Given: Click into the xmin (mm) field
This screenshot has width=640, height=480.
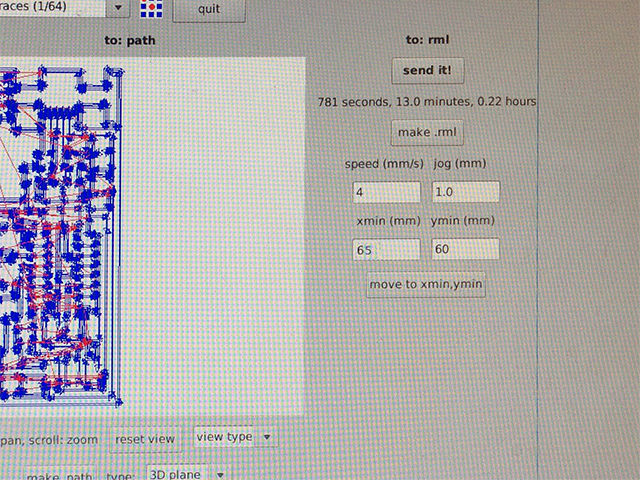Looking at the screenshot, I should [x=386, y=249].
